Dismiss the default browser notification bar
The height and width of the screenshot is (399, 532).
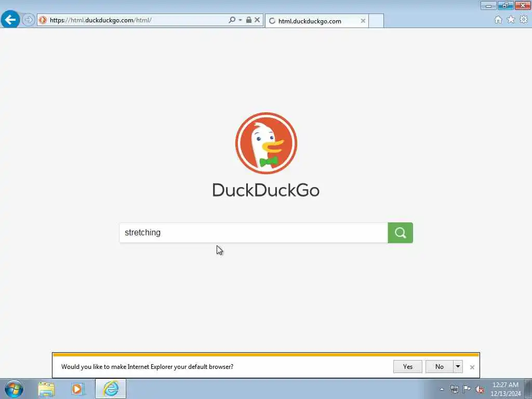[472, 367]
